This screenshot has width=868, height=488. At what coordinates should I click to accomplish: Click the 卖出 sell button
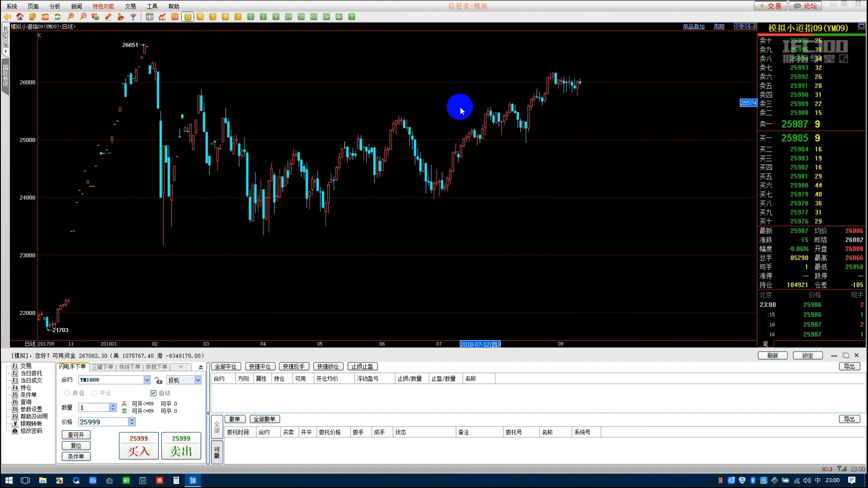coord(181,446)
